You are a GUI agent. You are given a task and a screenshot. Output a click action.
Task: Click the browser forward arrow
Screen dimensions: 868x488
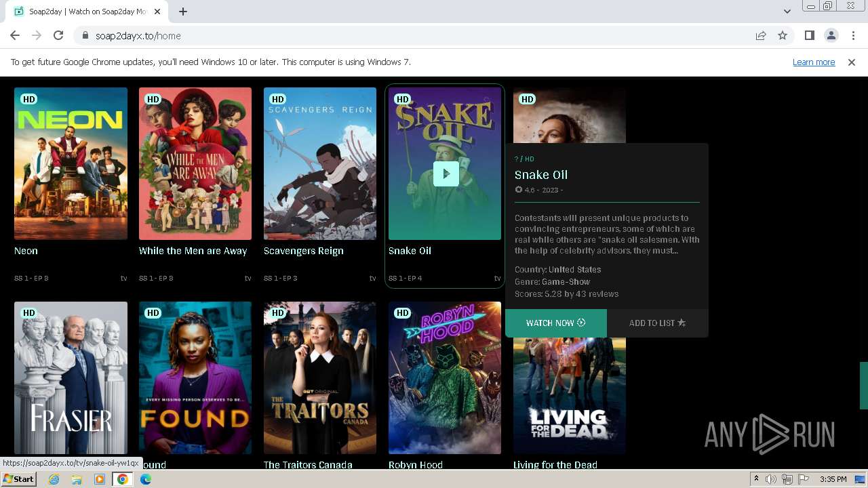coord(37,35)
